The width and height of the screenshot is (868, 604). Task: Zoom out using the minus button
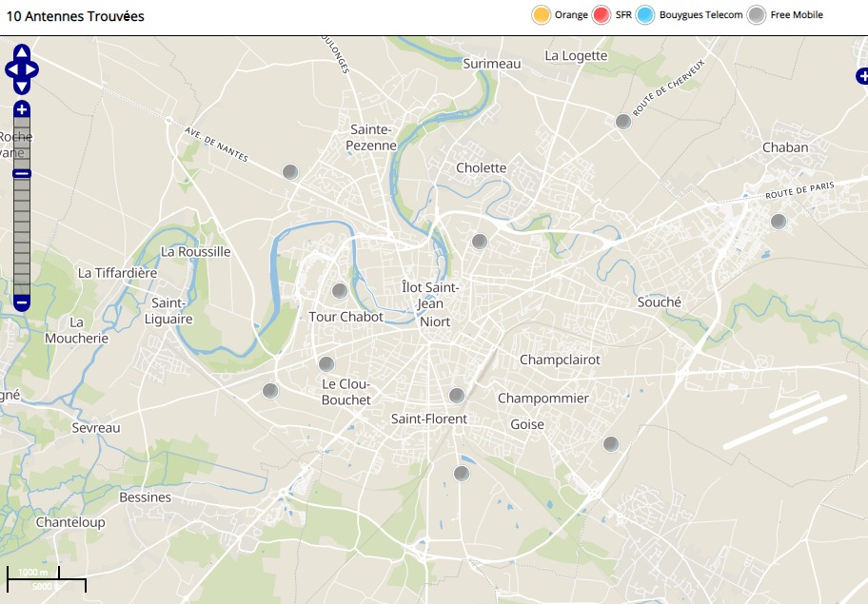(22, 302)
